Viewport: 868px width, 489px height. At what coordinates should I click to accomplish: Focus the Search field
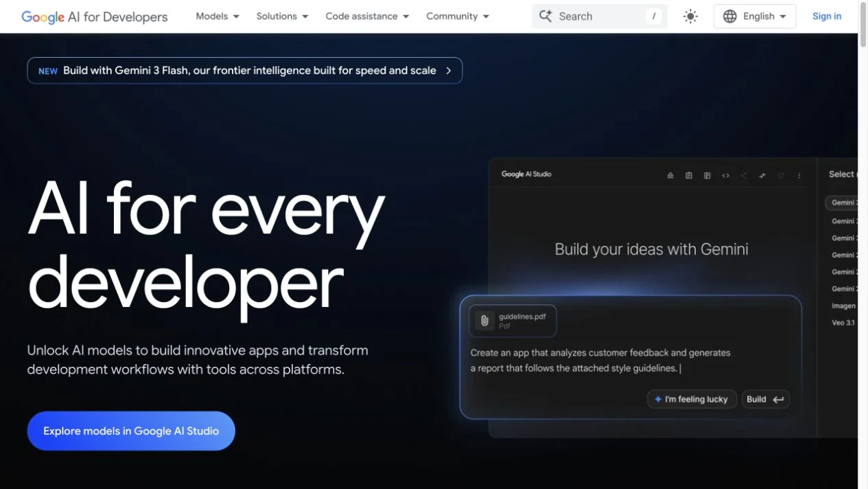click(599, 16)
